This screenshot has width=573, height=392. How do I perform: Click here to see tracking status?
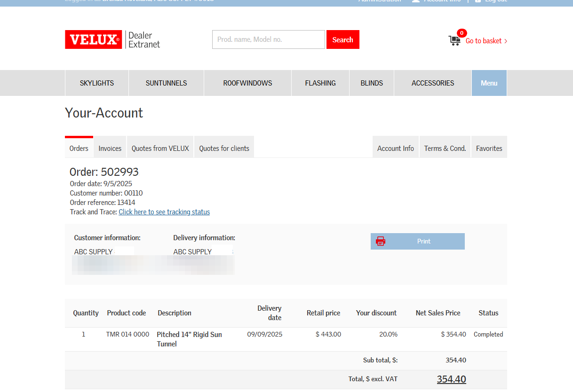(164, 212)
